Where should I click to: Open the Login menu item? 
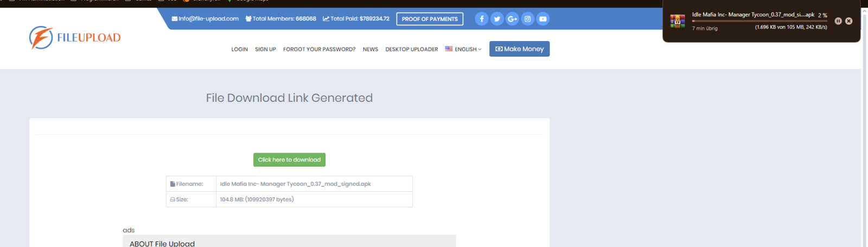pos(239,49)
